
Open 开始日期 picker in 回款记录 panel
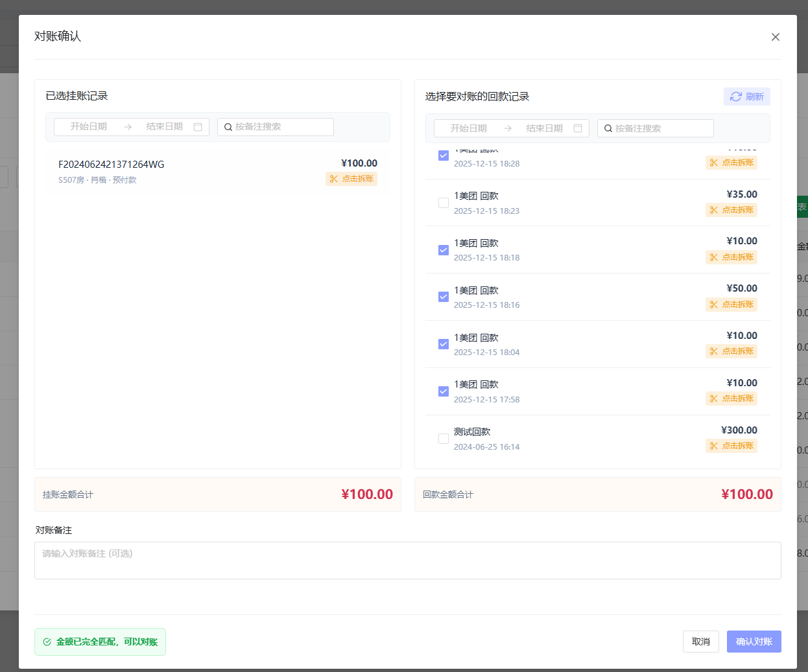(x=469, y=128)
